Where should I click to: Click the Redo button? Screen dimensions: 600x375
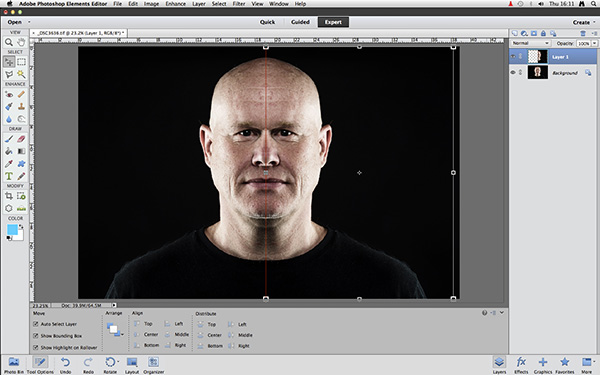[88, 365]
